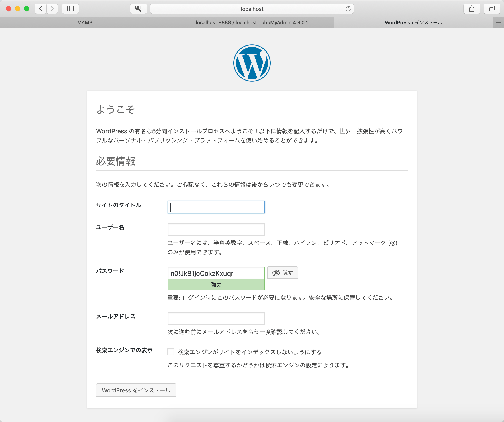Screen dimensions: 504x422
Task: Go back with Safari's back arrow
Action: (41, 9)
